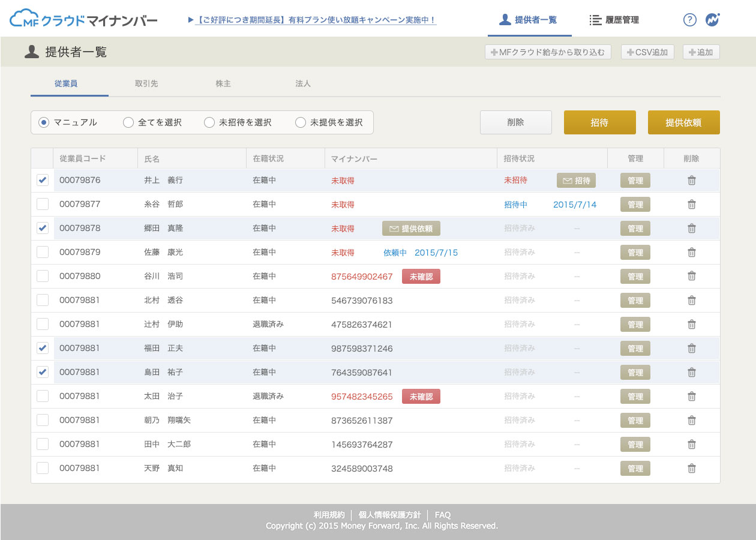Open the 法人 tab
The width and height of the screenshot is (756, 540).
302,84
